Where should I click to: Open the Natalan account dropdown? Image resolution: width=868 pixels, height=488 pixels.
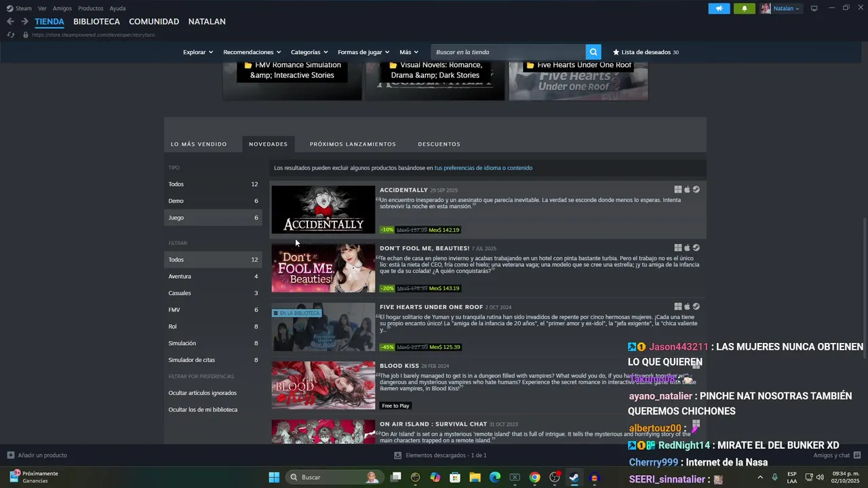(x=781, y=8)
